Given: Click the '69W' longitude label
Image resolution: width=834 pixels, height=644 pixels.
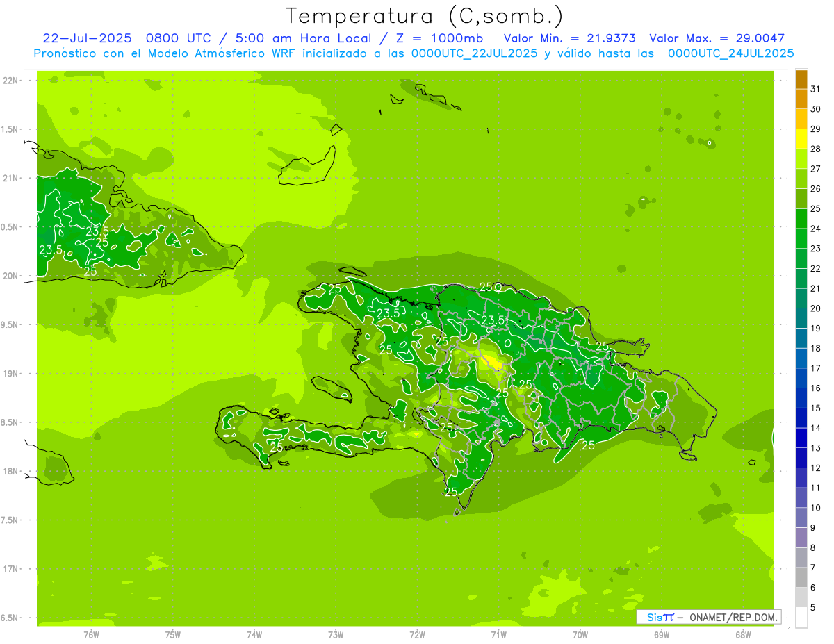Looking at the screenshot, I should pos(662,634).
